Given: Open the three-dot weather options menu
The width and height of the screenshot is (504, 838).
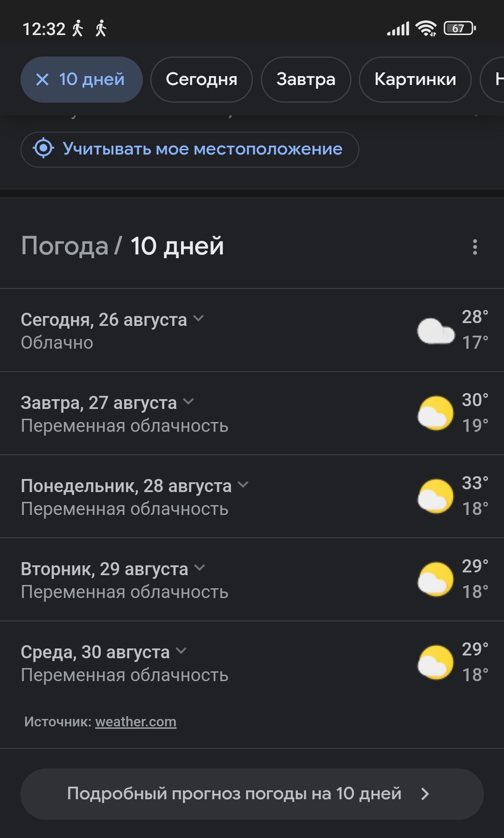Looking at the screenshot, I should (475, 247).
